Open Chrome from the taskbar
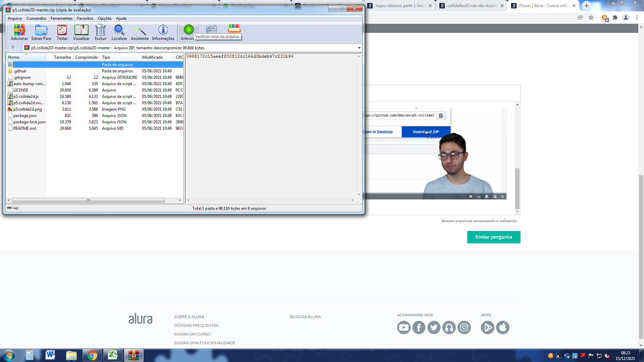The width and height of the screenshot is (644, 362). pos(92,355)
